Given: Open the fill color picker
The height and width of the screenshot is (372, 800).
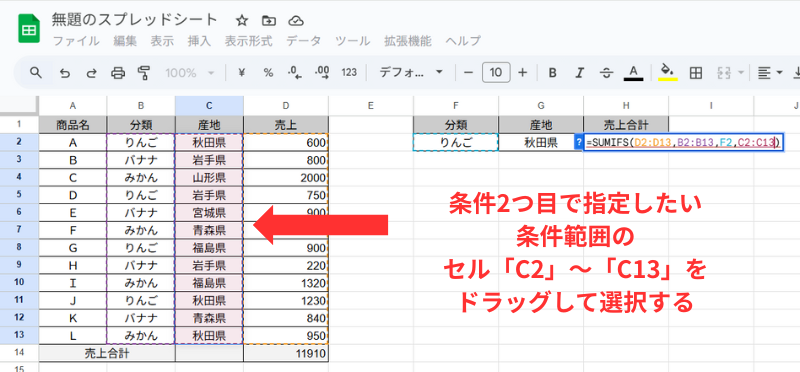Looking at the screenshot, I should (x=667, y=73).
